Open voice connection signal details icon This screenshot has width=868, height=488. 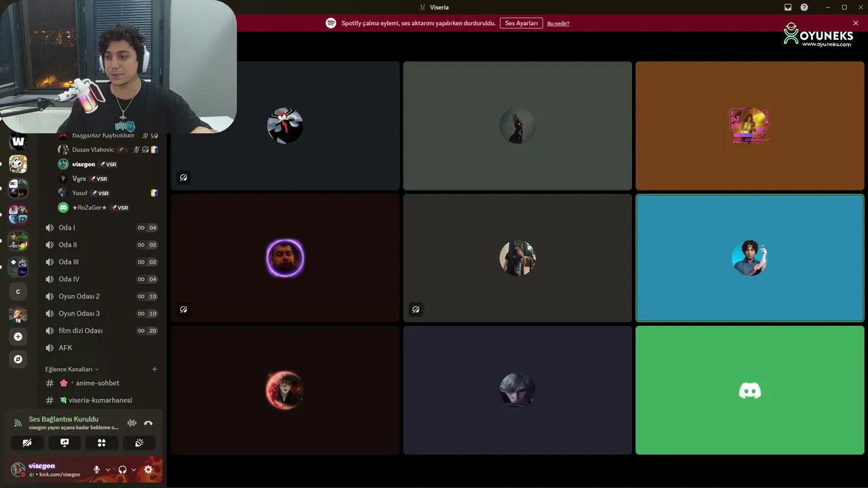(x=18, y=423)
